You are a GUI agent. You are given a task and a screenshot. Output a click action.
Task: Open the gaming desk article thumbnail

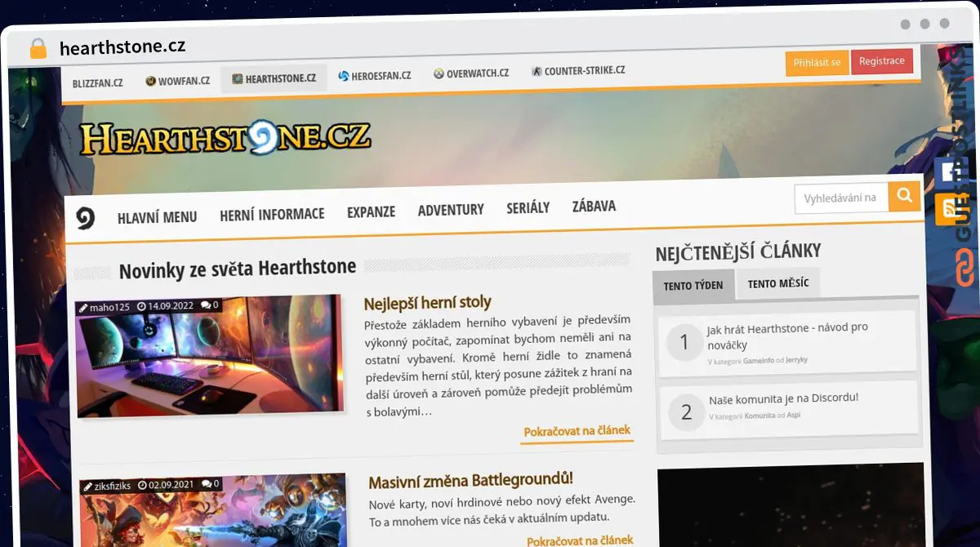[x=210, y=356]
